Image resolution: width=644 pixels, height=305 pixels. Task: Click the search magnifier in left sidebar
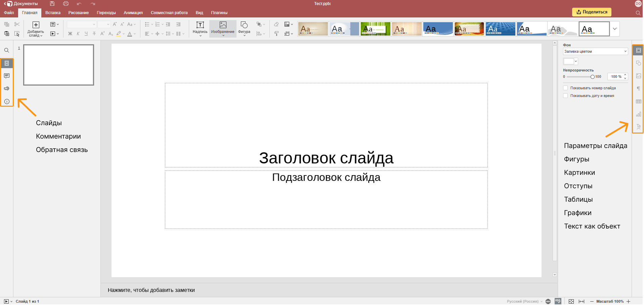click(7, 50)
